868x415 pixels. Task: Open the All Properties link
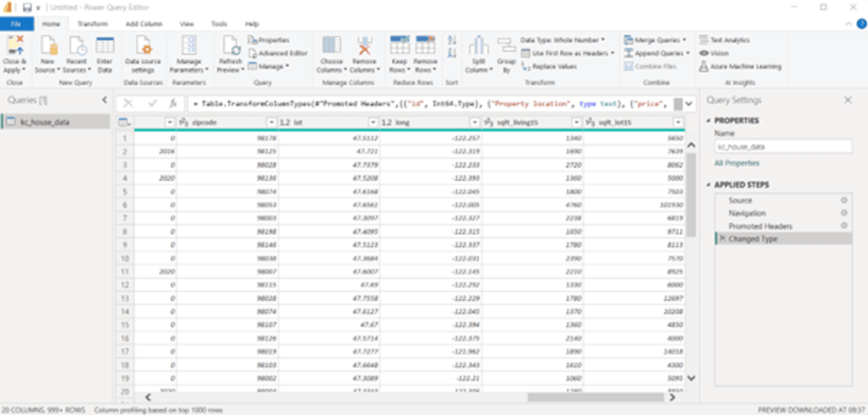[736, 163]
